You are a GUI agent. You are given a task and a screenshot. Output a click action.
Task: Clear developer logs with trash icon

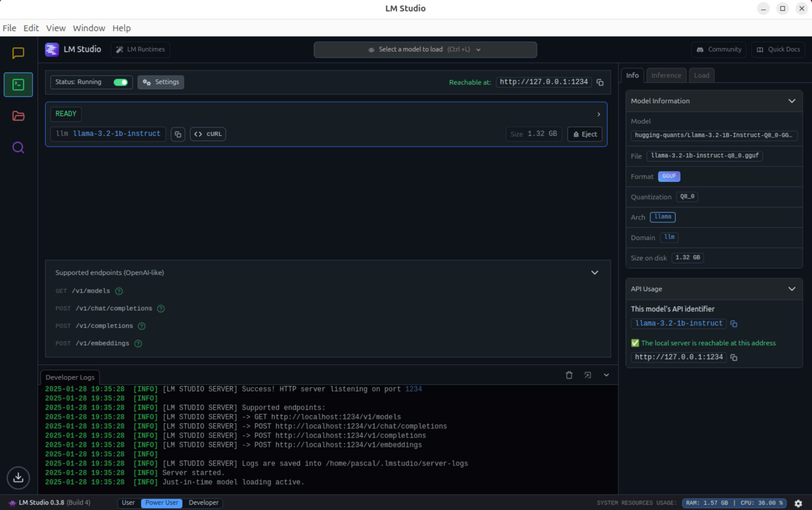569,375
